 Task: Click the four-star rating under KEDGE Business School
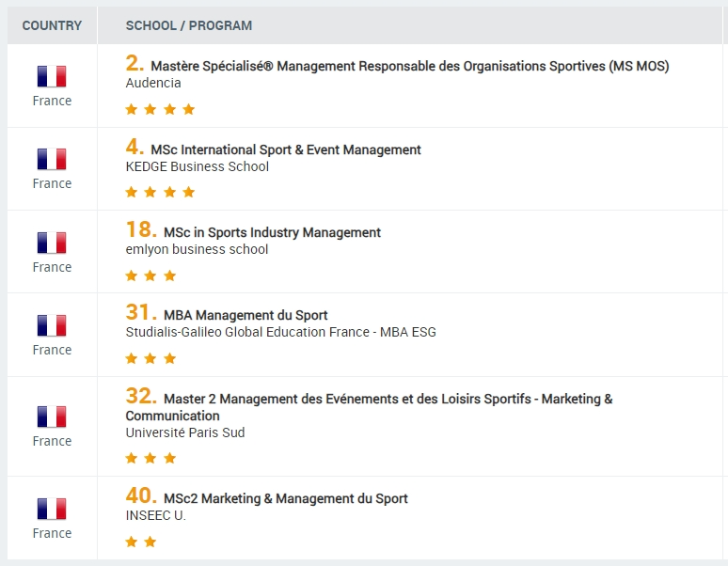point(160,192)
